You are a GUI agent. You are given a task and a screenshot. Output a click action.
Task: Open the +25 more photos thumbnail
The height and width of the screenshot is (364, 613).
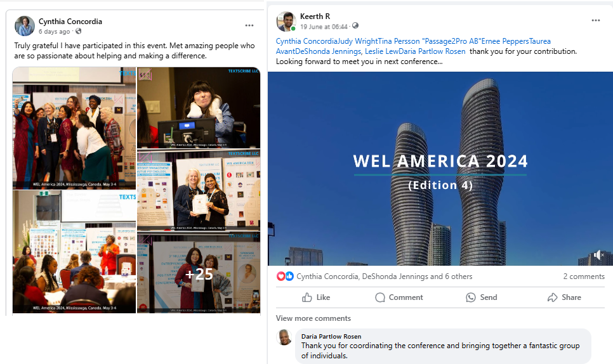point(199,273)
